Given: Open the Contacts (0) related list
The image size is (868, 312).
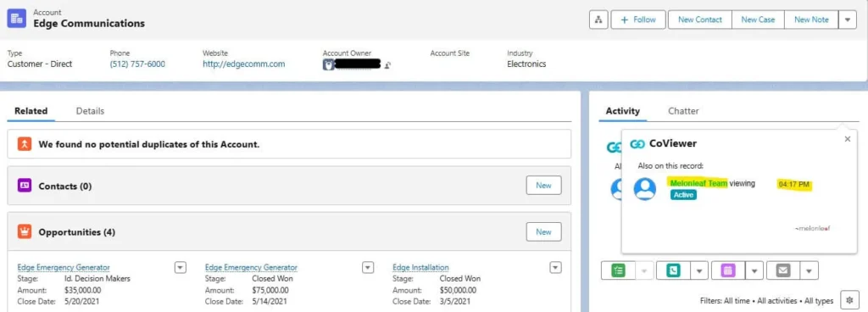Looking at the screenshot, I should pos(64,187).
